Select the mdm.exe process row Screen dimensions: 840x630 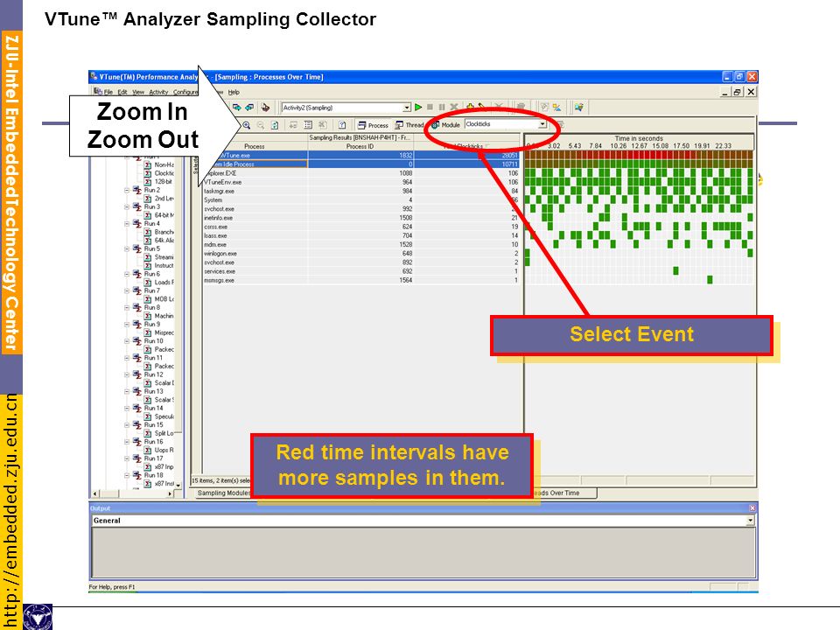(360, 244)
